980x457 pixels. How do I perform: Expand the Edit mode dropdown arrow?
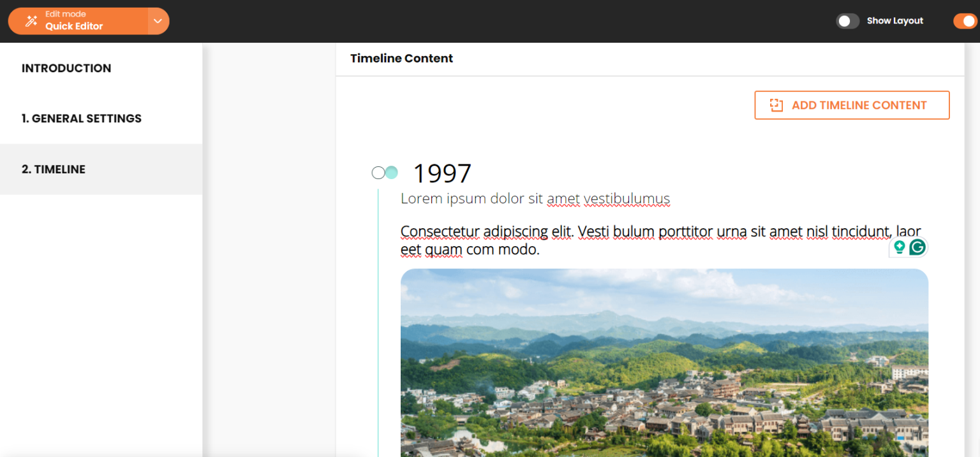(x=158, y=21)
